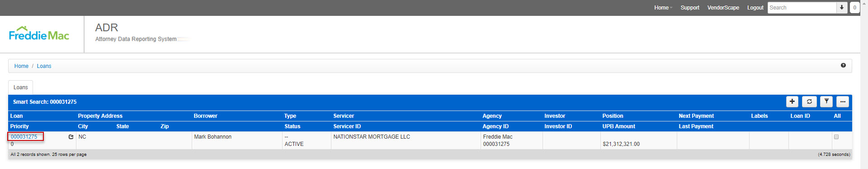Select the Loans tab
The width and height of the screenshot is (868, 169).
(x=20, y=87)
